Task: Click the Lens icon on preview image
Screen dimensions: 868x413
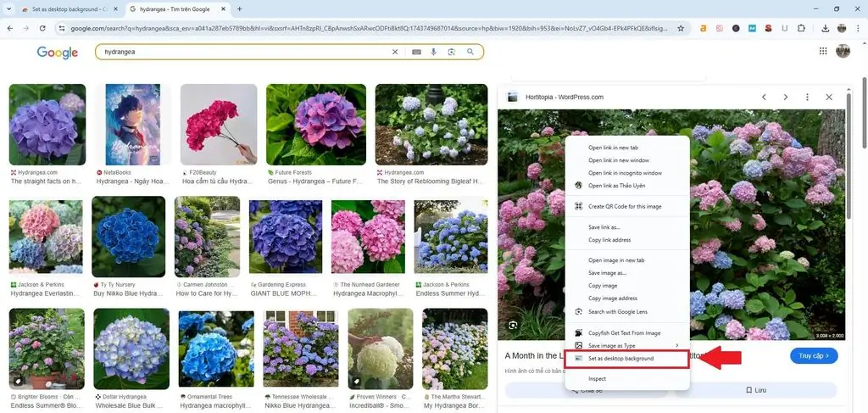Action: 513,325
